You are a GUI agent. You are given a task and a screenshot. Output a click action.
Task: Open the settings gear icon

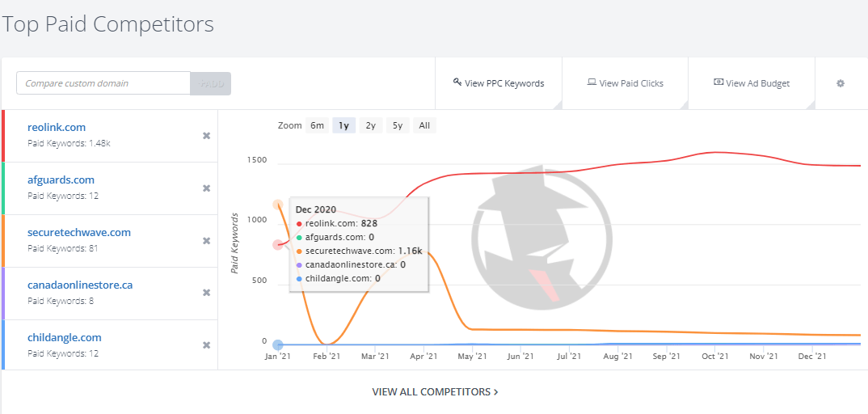[841, 83]
